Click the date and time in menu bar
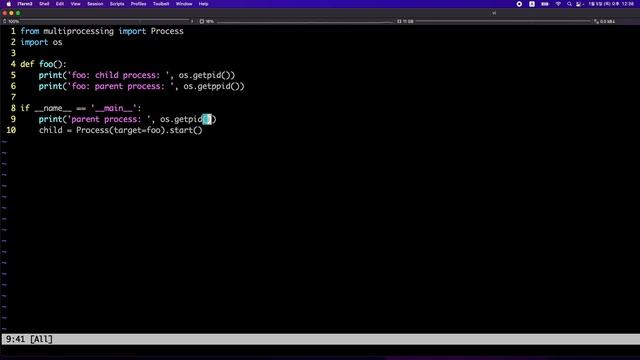The width and height of the screenshot is (640, 360). (611, 4)
